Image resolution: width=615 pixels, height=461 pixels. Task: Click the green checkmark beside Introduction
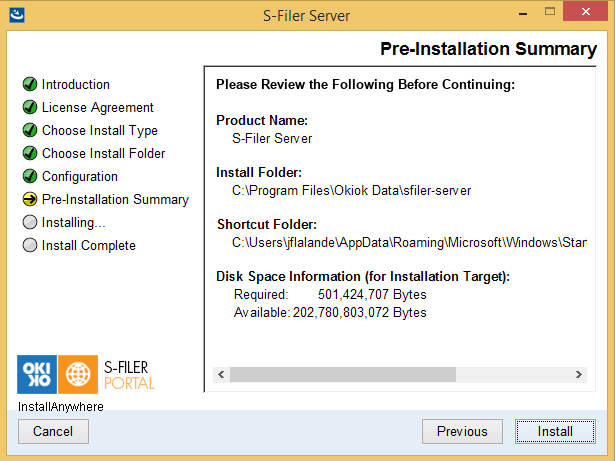[30, 84]
